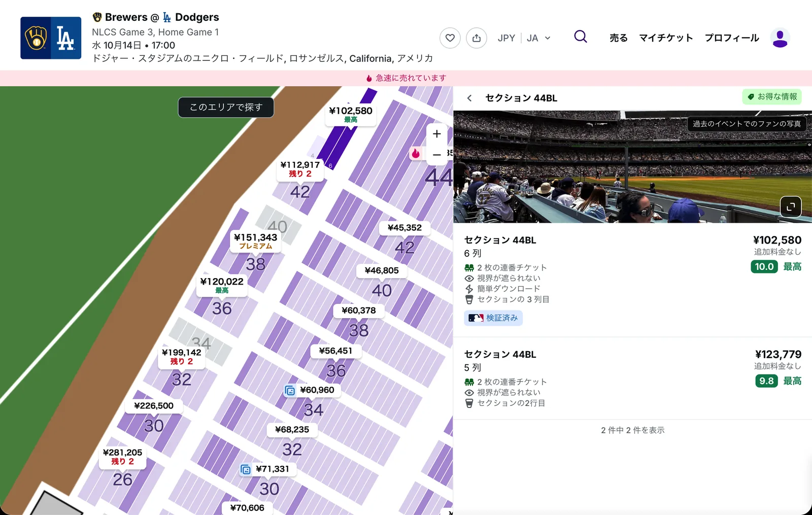Click the hot flame marker on map
Screen dimensions: 812x515
coord(416,153)
